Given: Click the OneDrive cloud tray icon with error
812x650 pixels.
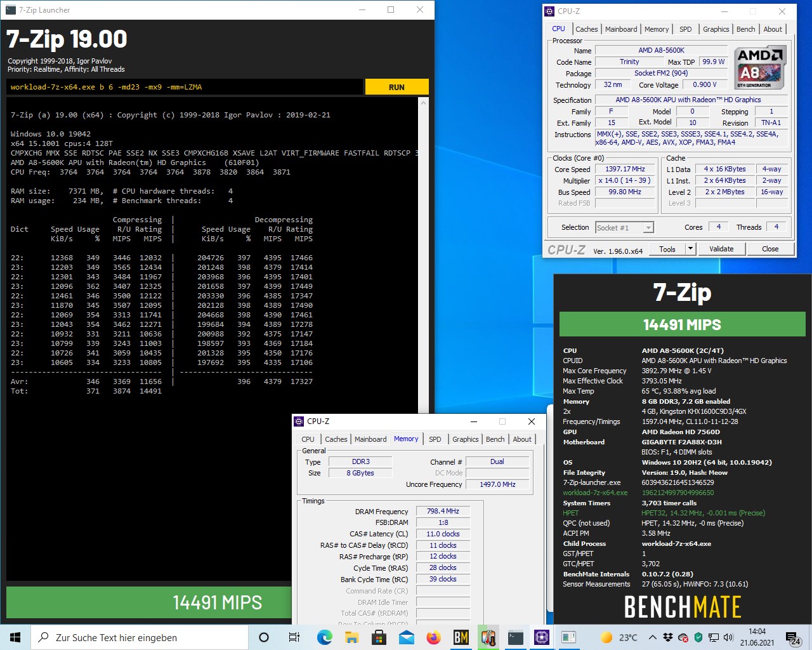Looking at the screenshot, I should coord(683,637).
